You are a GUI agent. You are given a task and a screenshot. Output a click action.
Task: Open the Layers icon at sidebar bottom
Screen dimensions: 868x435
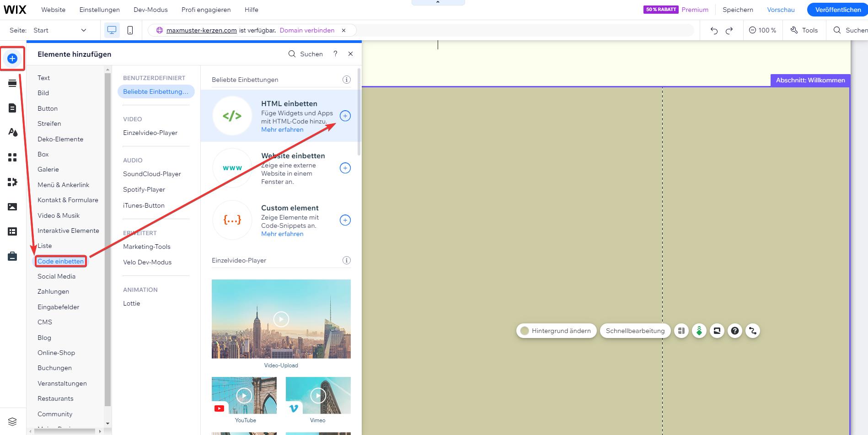12,421
